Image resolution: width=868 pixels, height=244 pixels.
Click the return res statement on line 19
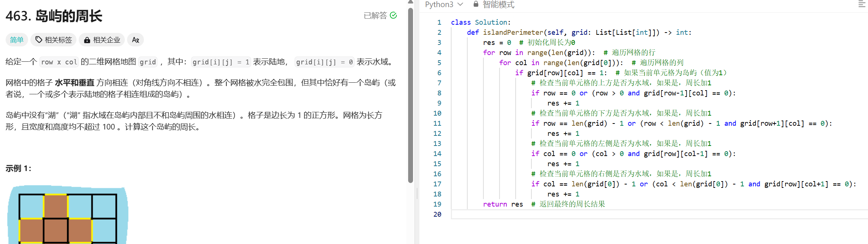tap(503, 204)
